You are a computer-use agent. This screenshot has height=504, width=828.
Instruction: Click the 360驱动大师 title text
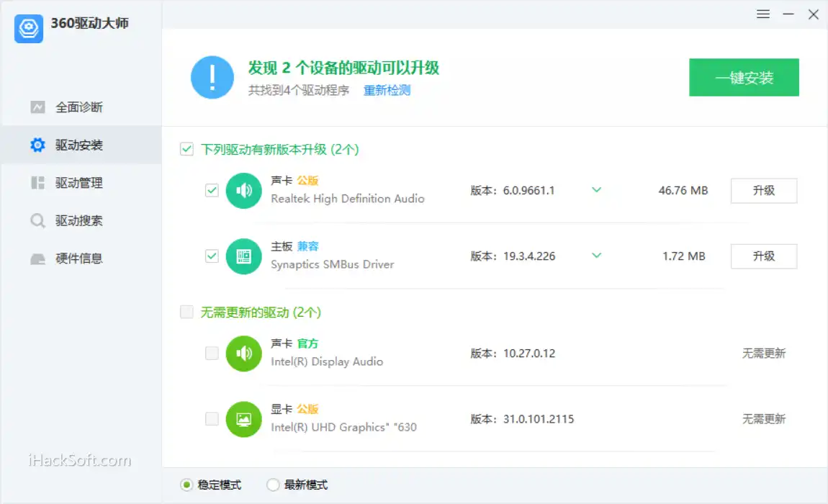[90, 23]
